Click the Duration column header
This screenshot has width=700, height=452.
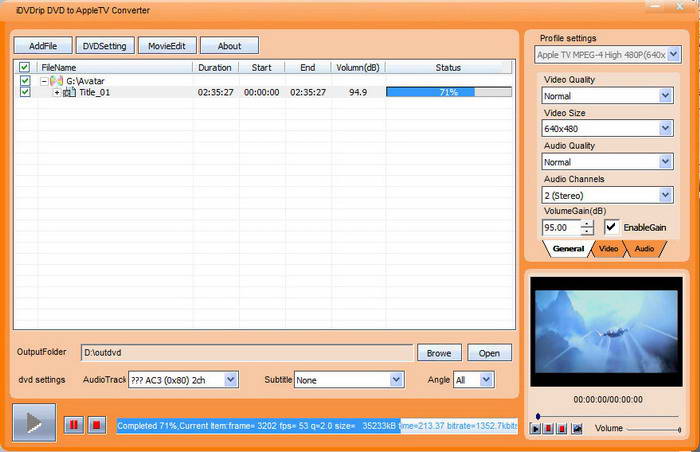click(215, 67)
